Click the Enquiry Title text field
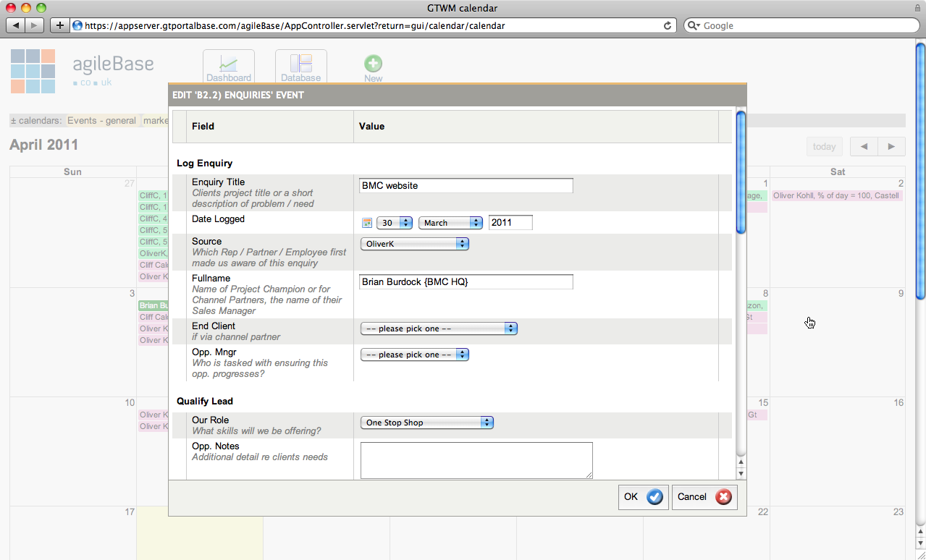The image size is (926, 560). [466, 186]
